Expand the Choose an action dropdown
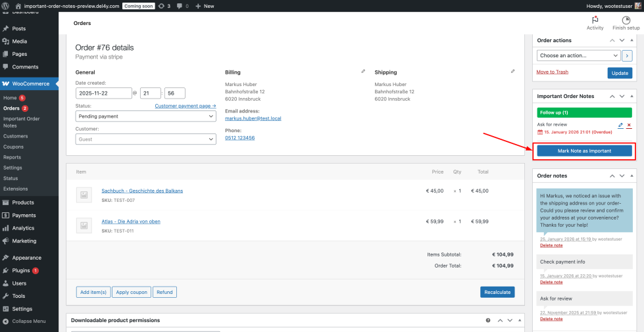 578,55
